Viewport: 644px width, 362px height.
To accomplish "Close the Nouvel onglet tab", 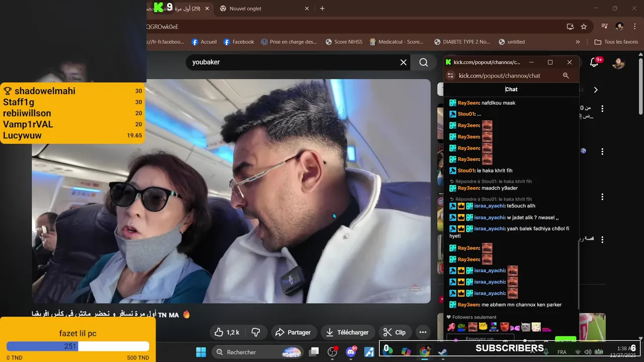I will click(x=307, y=9).
